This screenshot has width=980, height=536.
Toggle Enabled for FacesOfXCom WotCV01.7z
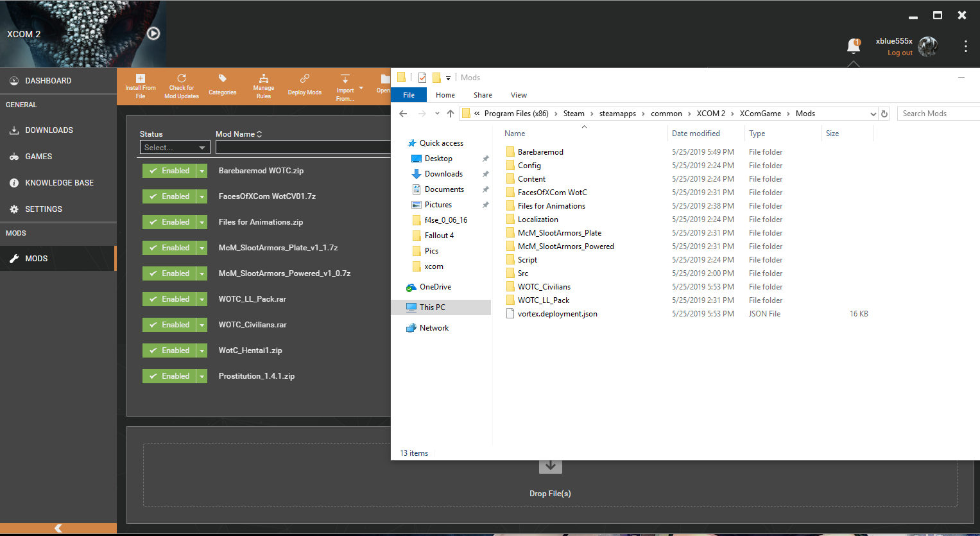(x=169, y=196)
